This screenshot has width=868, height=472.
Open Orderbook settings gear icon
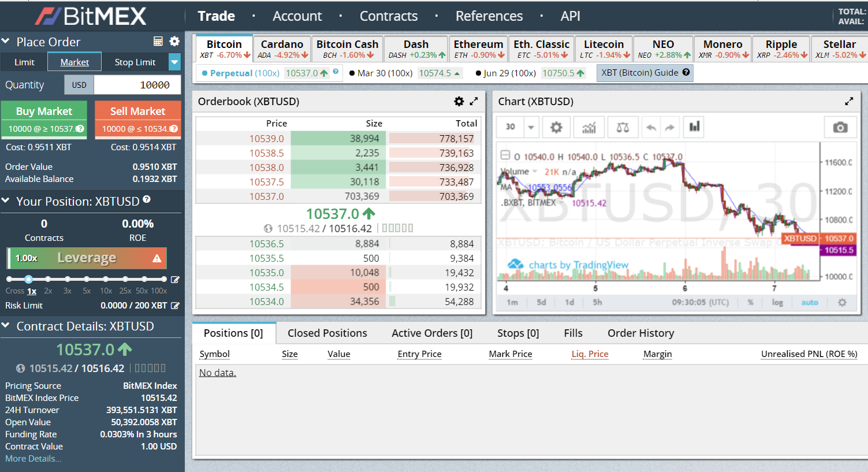459,101
